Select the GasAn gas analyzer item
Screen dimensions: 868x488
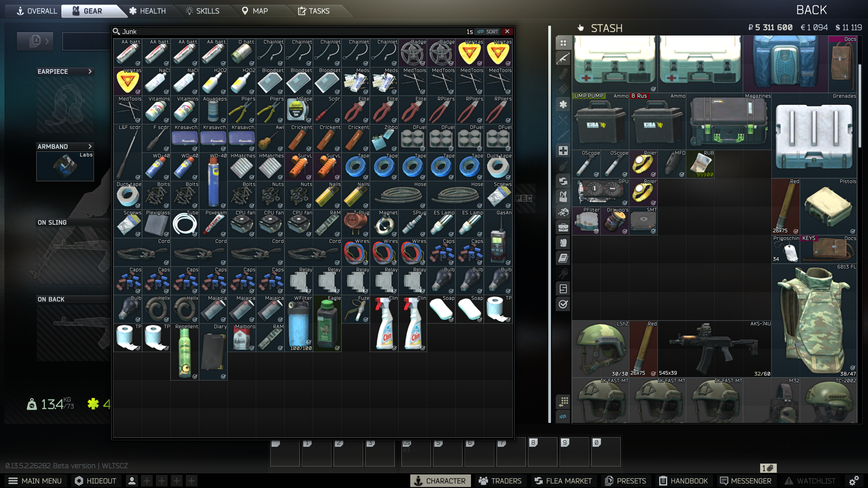pyautogui.click(x=498, y=238)
